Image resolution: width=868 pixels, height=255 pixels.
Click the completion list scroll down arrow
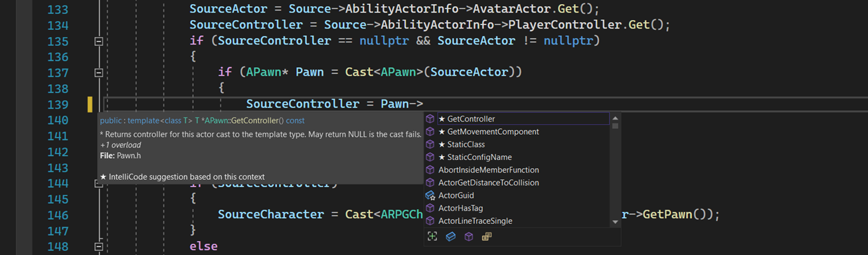(615, 222)
